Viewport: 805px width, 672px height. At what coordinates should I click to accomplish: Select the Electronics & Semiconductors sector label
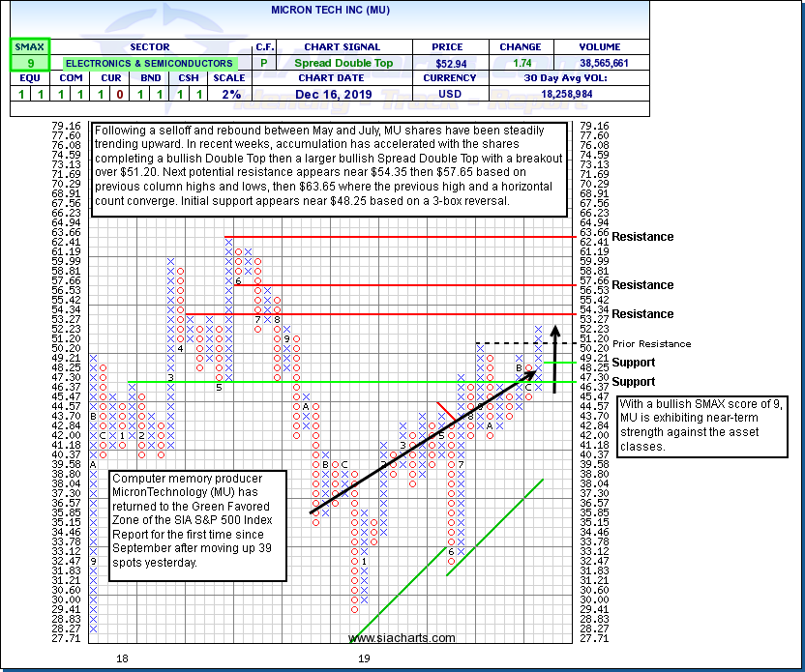click(149, 63)
